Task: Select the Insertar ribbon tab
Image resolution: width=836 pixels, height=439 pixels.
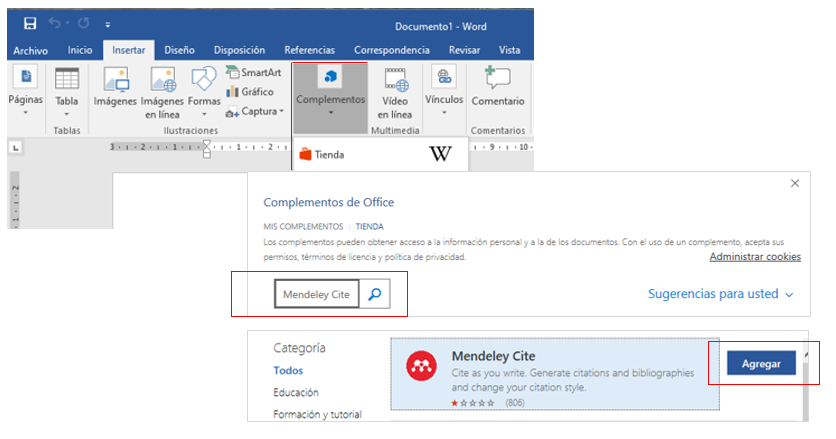Action: [x=128, y=50]
